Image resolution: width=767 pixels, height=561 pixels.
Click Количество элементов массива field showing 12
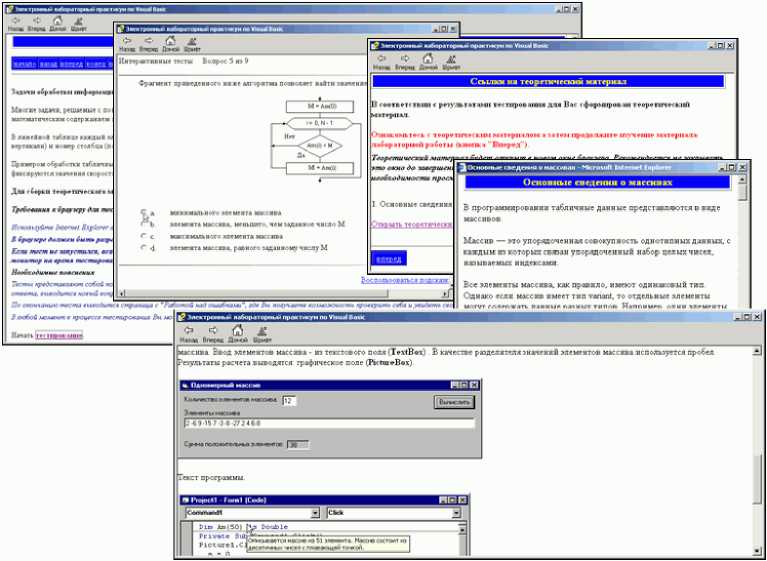pos(289,401)
